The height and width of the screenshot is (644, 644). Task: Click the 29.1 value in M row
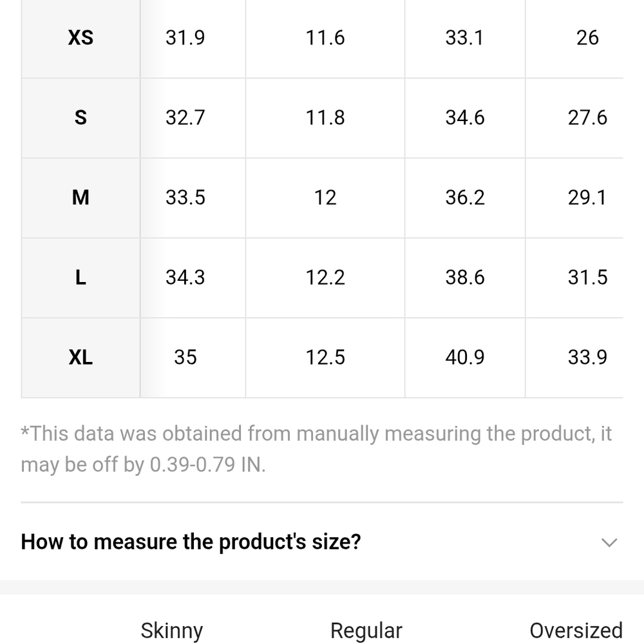(x=587, y=198)
